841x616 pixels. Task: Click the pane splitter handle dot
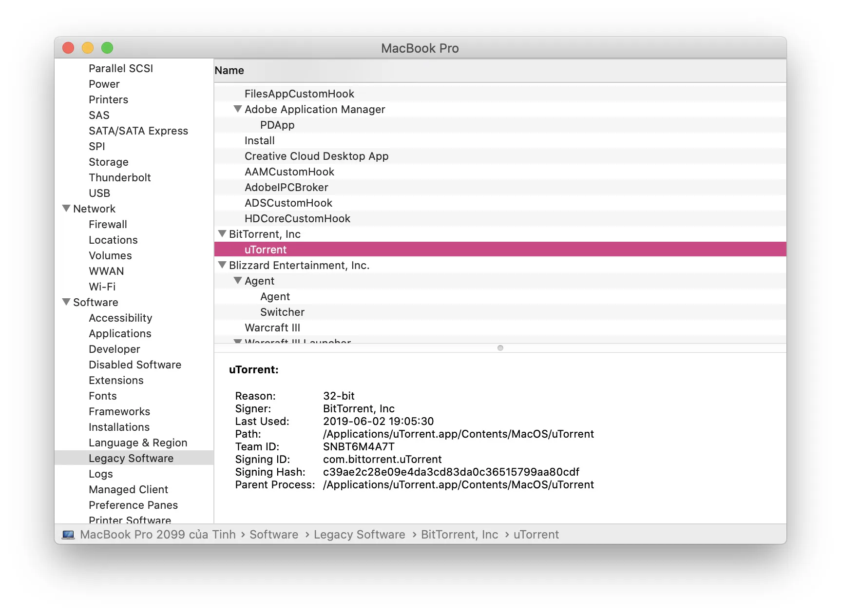tap(500, 348)
